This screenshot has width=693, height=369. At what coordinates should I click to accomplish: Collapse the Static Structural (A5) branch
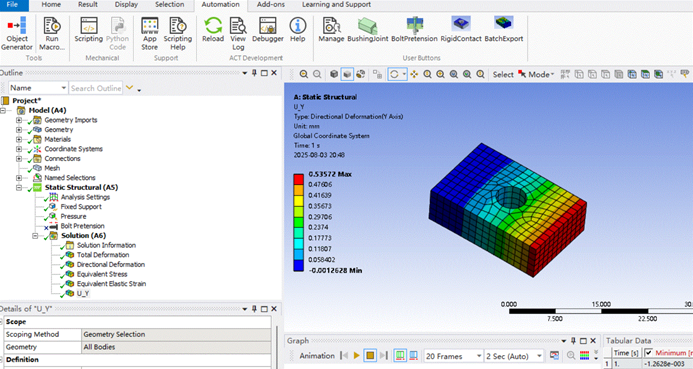[19, 188]
